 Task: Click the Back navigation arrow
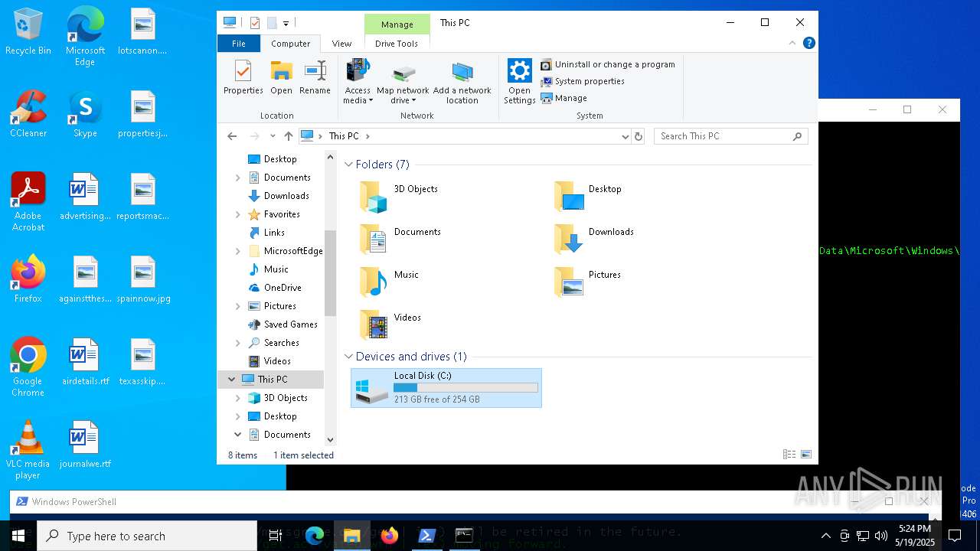[232, 136]
